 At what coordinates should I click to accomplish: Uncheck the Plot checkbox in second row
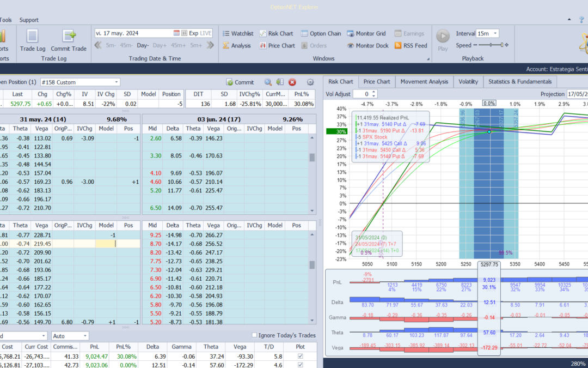point(301,365)
